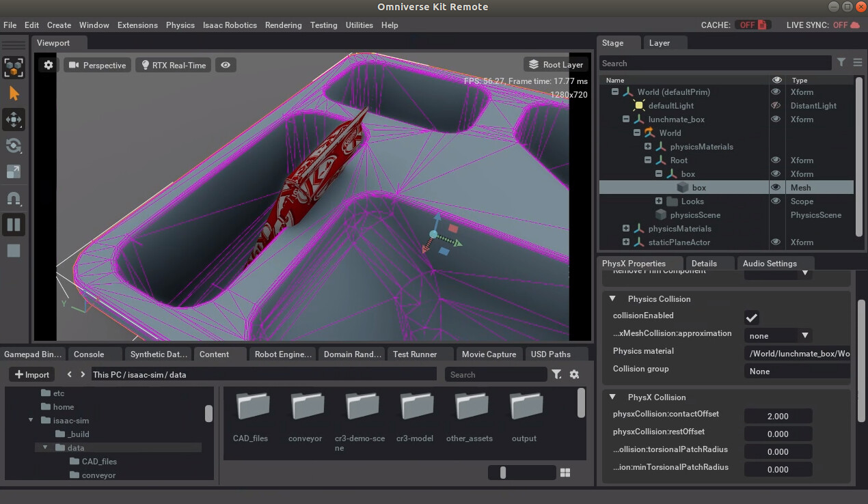Collapse the lunchmate_box tree item
Viewport: 868px width, 504px height.
(626, 119)
